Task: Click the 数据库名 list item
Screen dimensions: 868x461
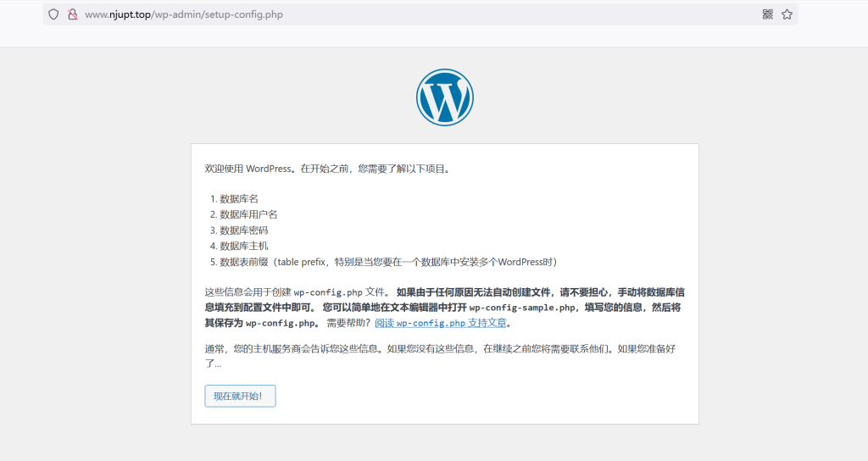Action: pos(239,198)
